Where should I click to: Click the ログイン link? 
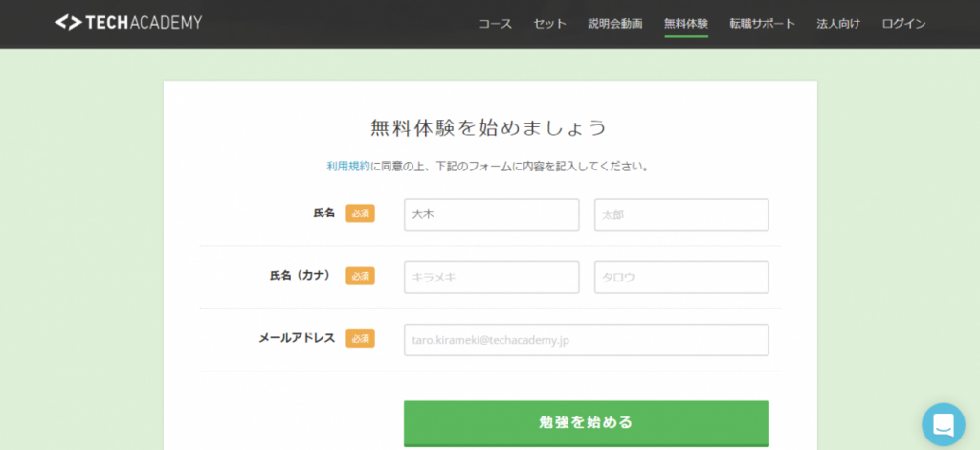(x=903, y=24)
